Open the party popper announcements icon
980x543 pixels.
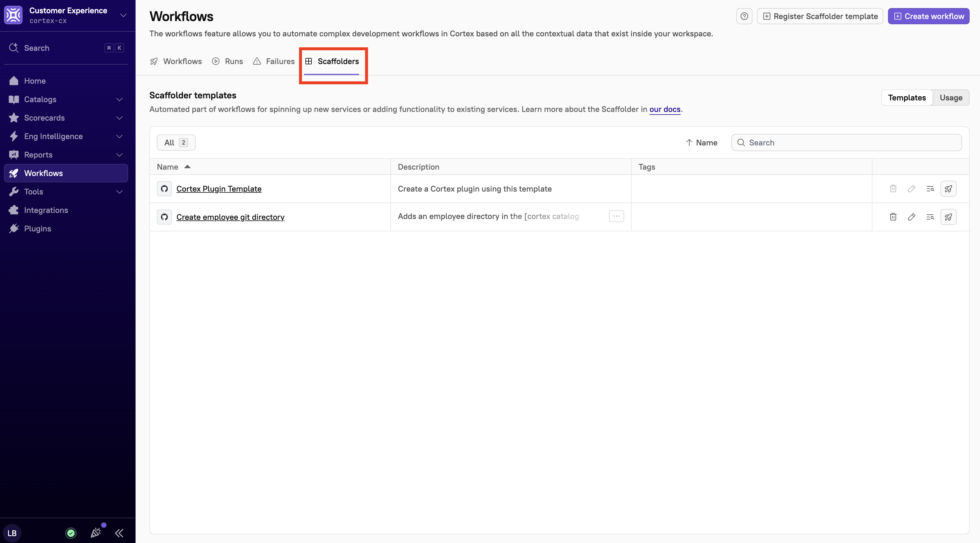point(96,533)
